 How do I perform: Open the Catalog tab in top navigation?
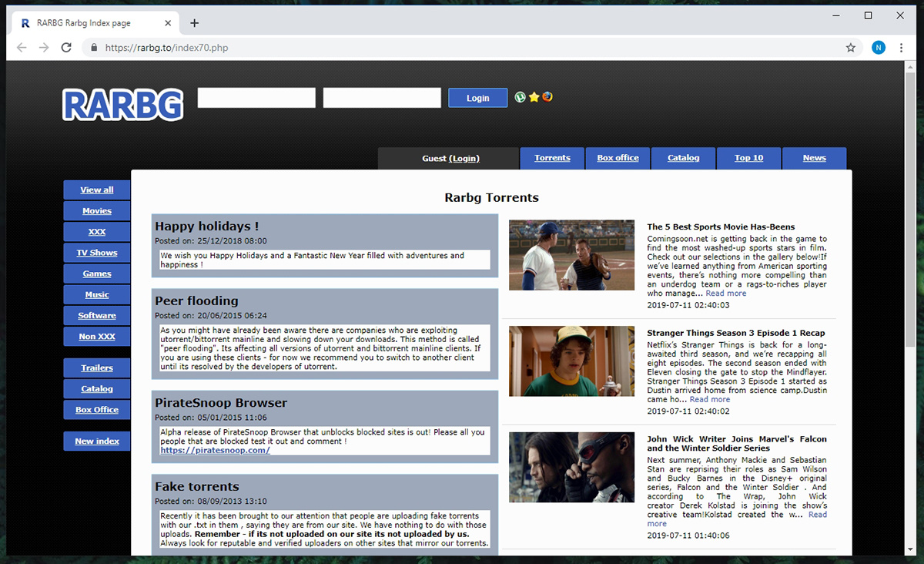683,158
